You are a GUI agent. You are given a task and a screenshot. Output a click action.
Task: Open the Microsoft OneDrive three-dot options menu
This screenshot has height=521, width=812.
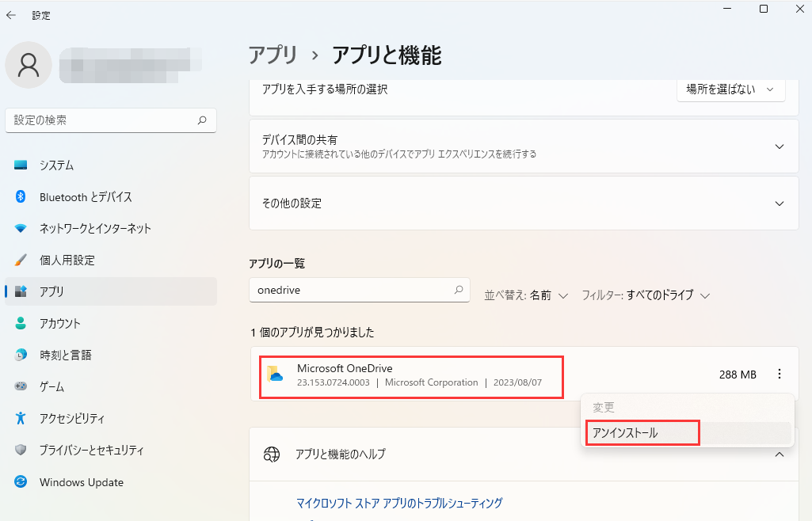pos(780,375)
